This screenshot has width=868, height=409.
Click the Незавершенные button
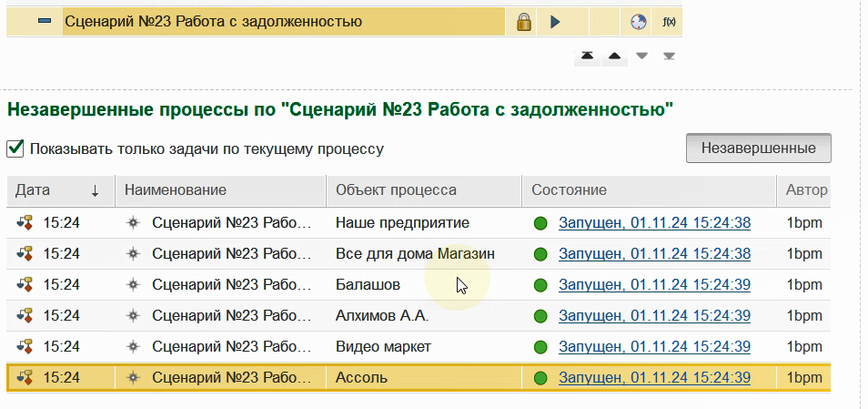(x=759, y=148)
